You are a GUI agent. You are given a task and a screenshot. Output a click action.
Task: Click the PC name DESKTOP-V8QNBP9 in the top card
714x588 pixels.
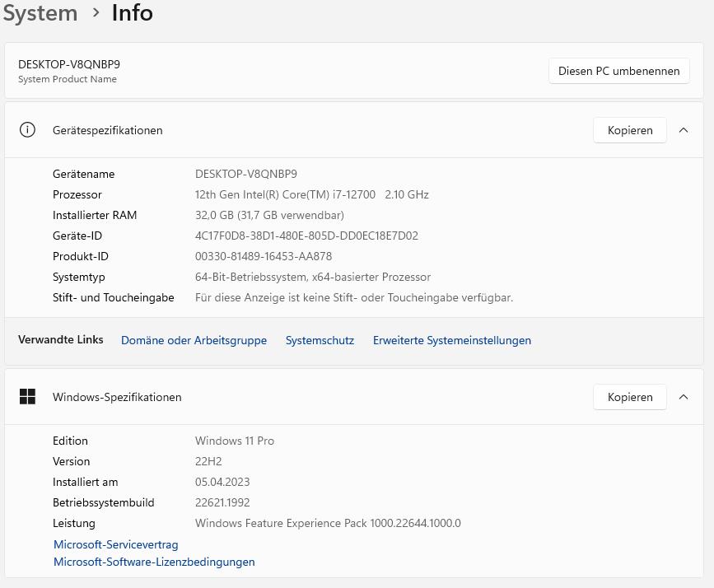[x=69, y=64]
